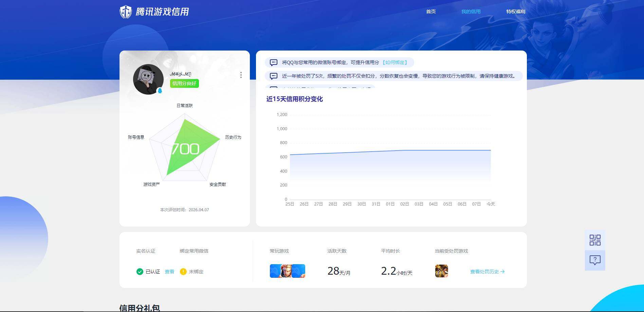Screen dimensions: 644x312
Task: Open the QR code panel
Action: click(x=594, y=240)
